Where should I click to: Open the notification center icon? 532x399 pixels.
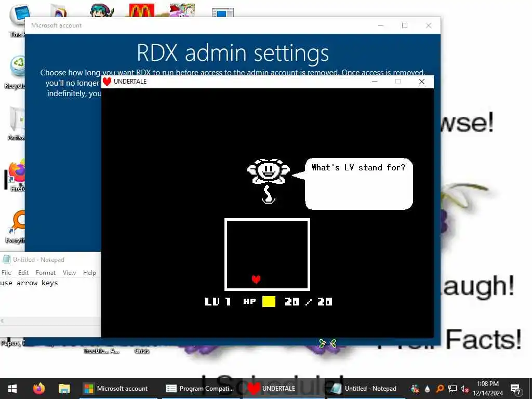click(516, 389)
